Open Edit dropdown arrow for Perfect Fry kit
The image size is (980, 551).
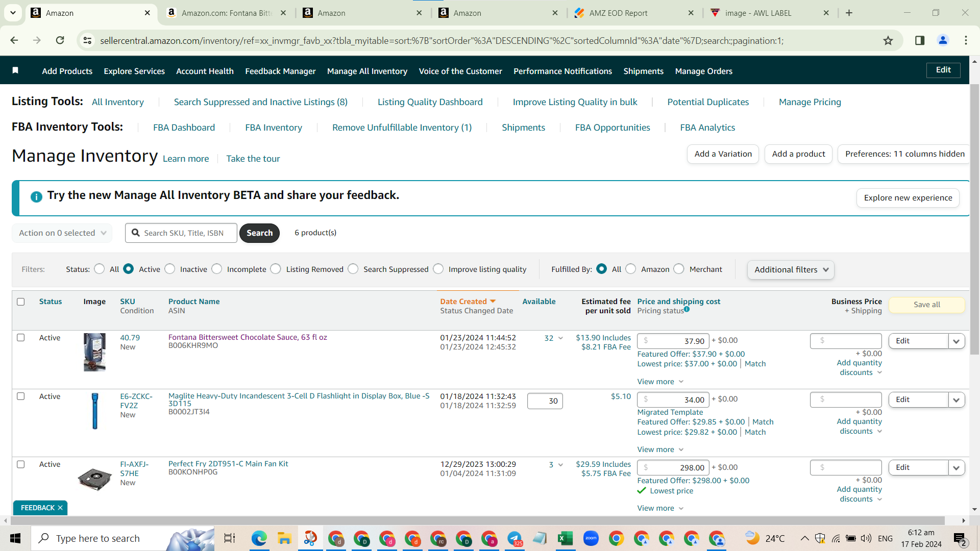point(957,467)
